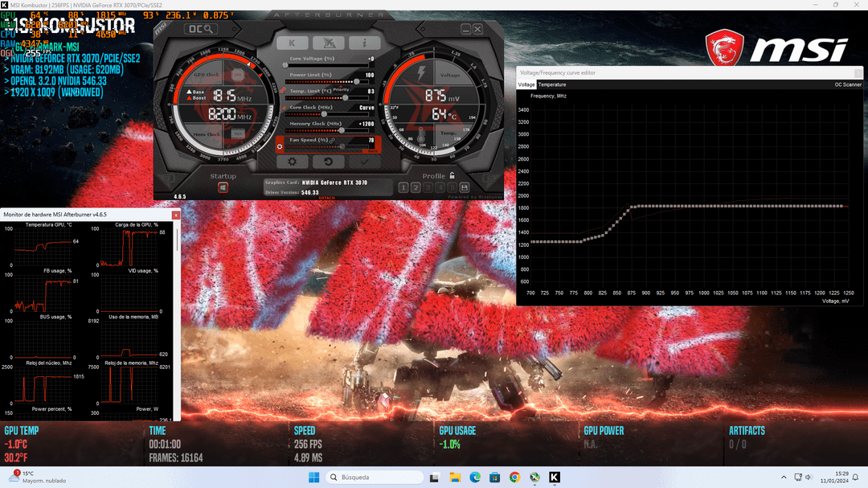This screenshot has width=868, height=488.
Task: Click the memory chip icon in clock gauge
Action: click(237, 134)
